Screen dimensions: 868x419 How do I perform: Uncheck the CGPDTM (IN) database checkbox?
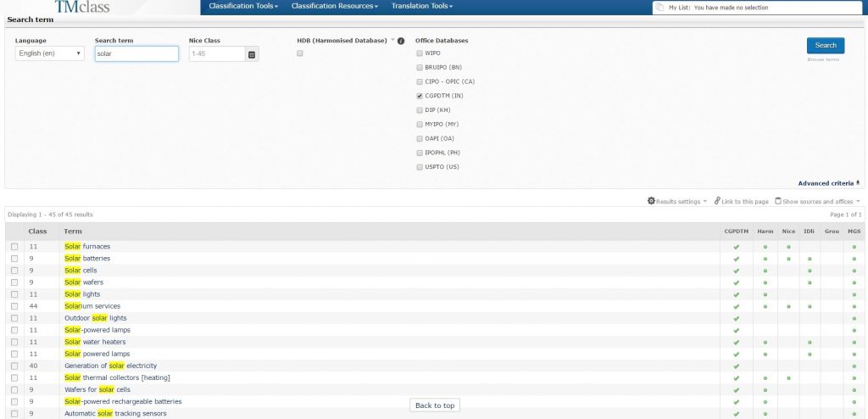tap(419, 96)
